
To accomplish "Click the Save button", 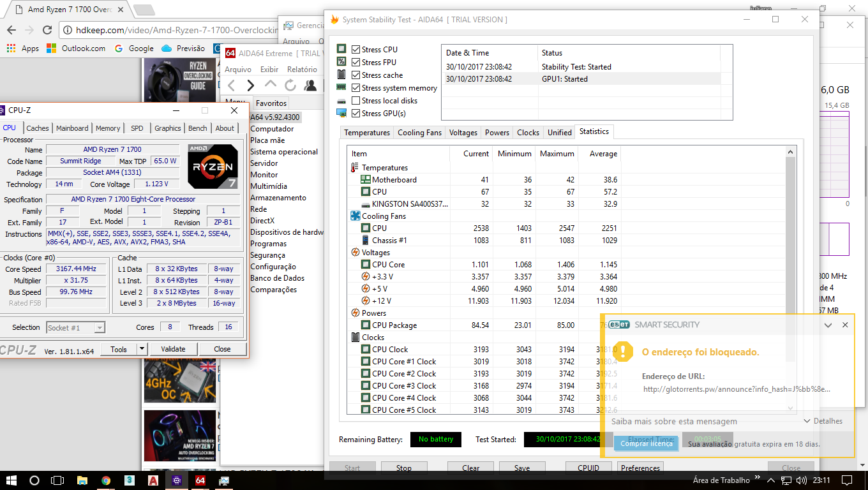I will pyautogui.click(x=522, y=468).
